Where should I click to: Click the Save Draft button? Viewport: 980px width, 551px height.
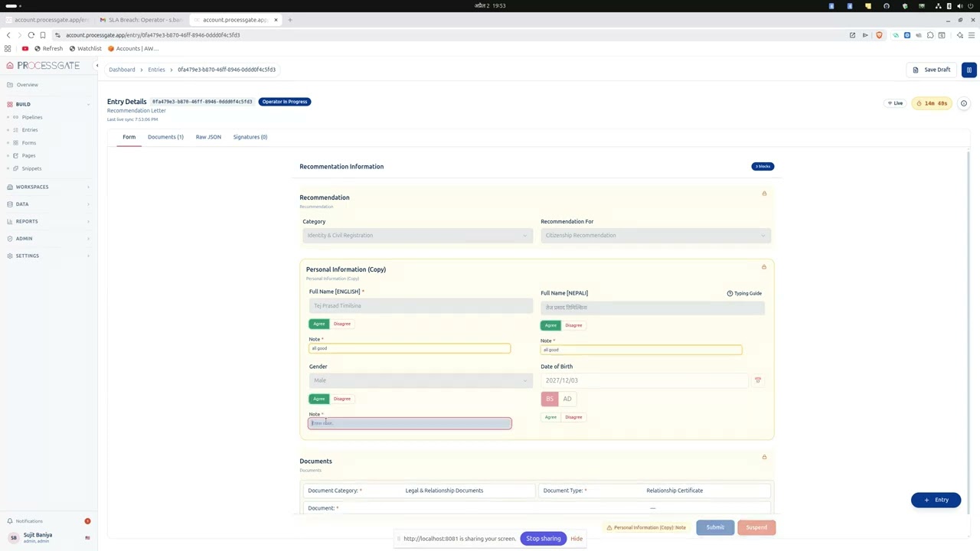tap(932, 70)
